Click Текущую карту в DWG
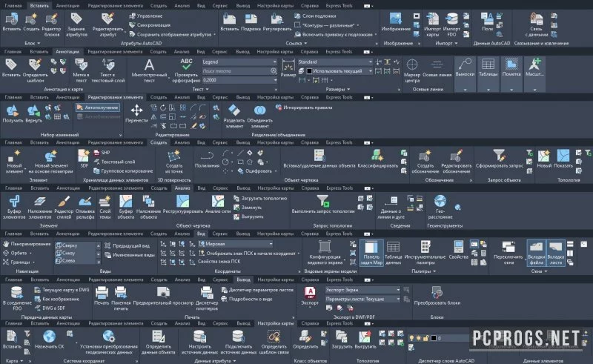This screenshot has height=364, width=593. click(62, 290)
